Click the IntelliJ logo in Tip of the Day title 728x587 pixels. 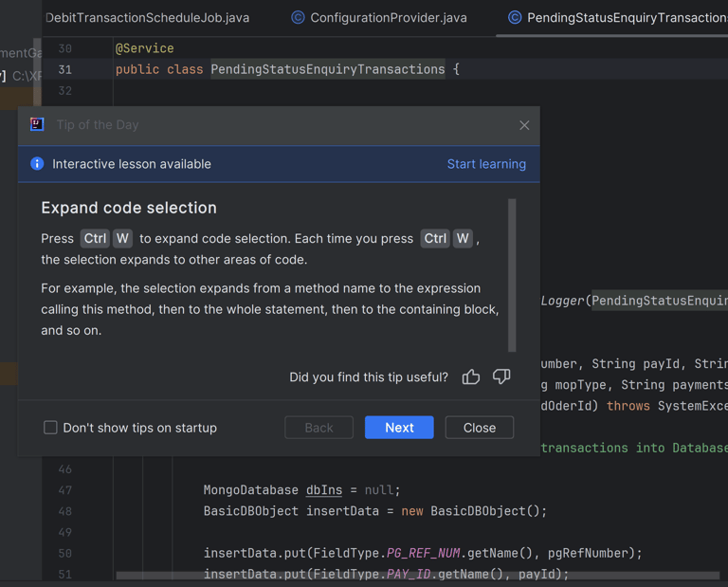pyautogui.click(x=37, y=124)
